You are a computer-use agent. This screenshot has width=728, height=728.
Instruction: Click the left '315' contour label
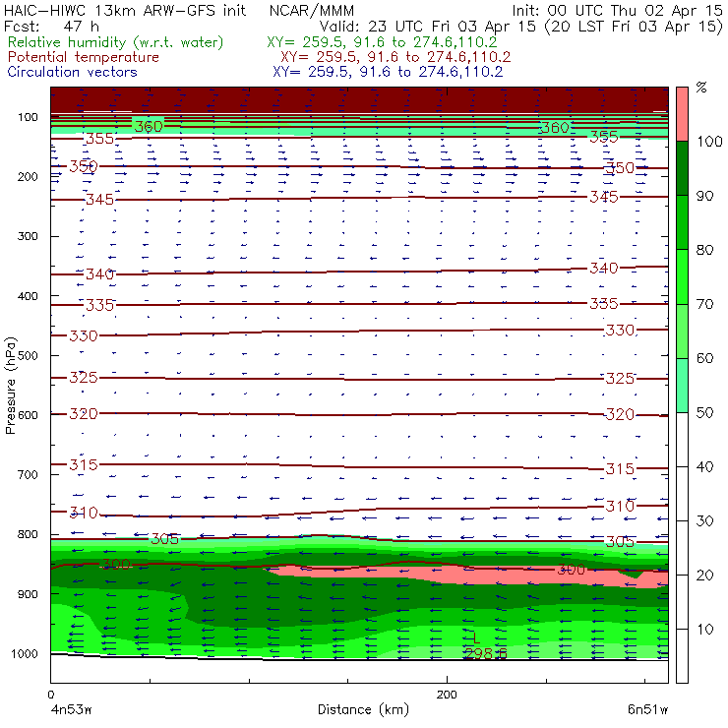point(84,464)
